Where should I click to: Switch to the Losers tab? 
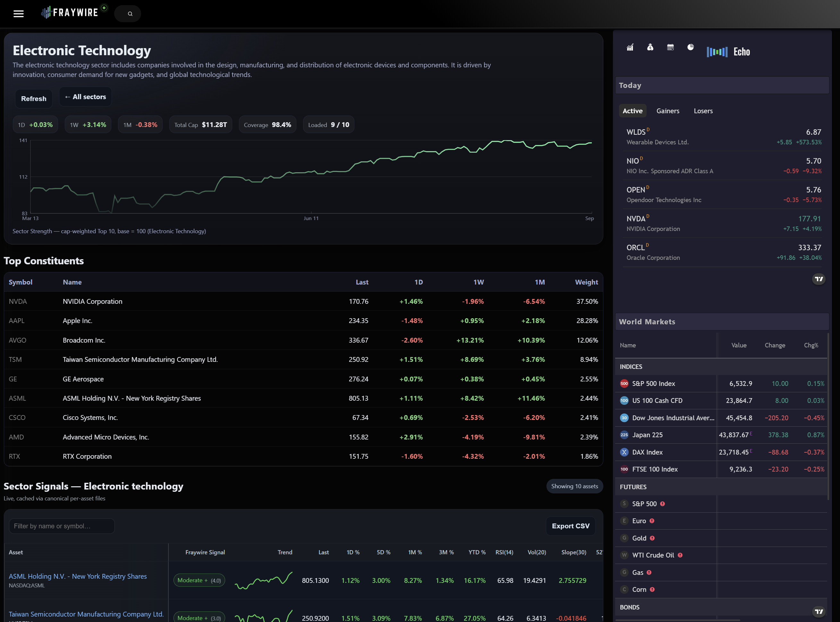(x=703, y=111)
